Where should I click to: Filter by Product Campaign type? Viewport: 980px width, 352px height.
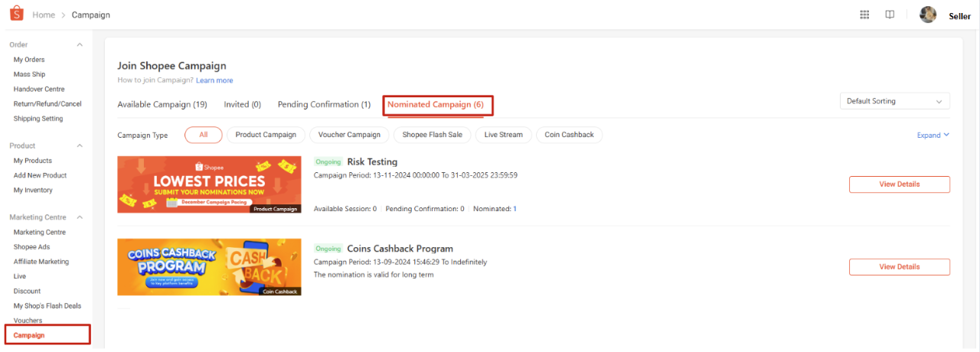266,135
